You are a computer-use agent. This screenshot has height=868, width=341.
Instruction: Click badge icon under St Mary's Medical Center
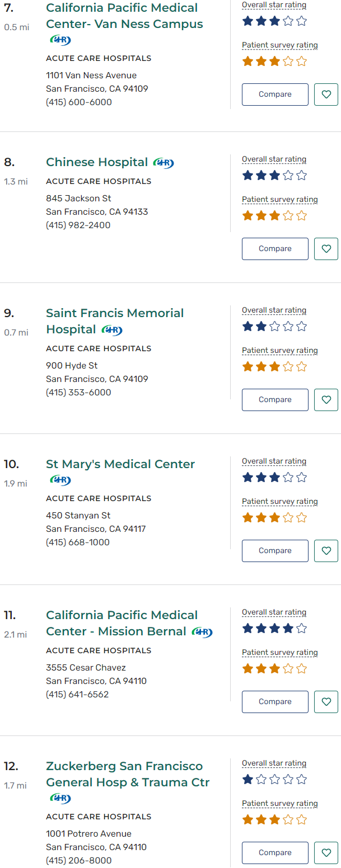[x=60, y=480]
